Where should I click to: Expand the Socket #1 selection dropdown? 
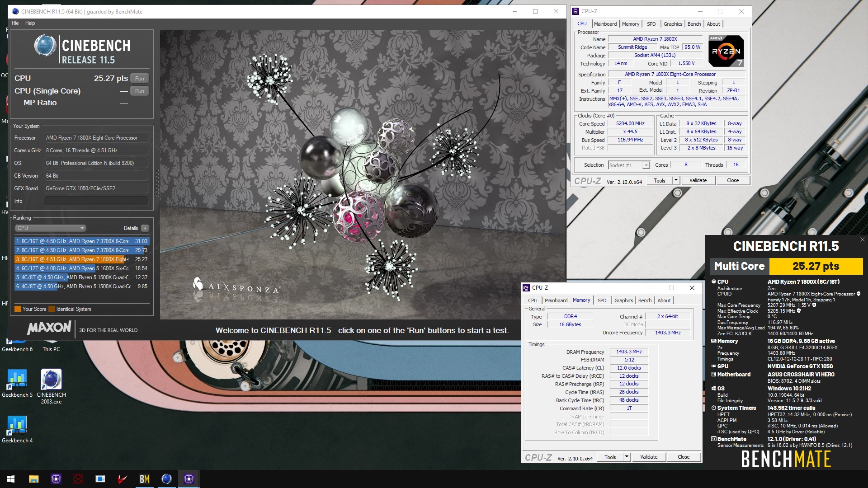[x=629, y=165]
